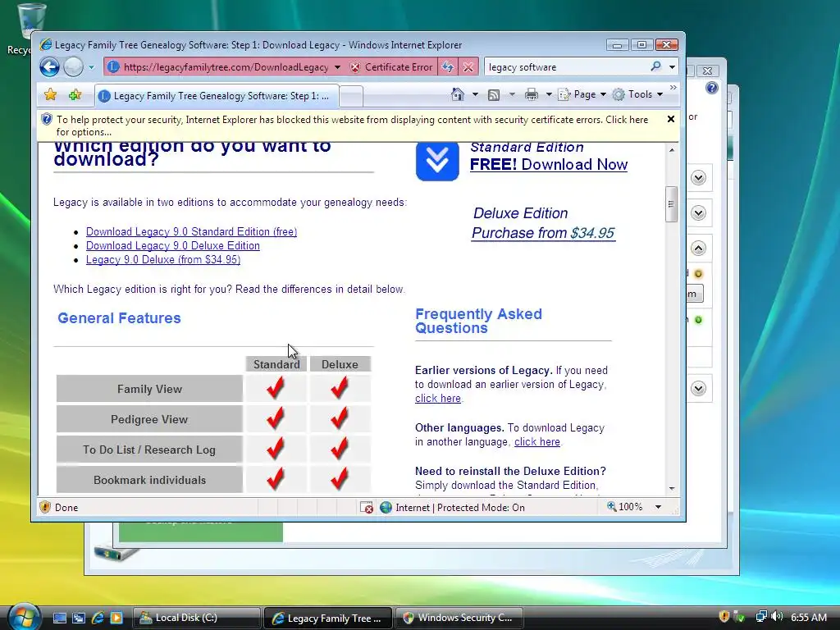
Task: Click the Pedigree View row label
Action: pyautogui.click(x=149, y=419)
